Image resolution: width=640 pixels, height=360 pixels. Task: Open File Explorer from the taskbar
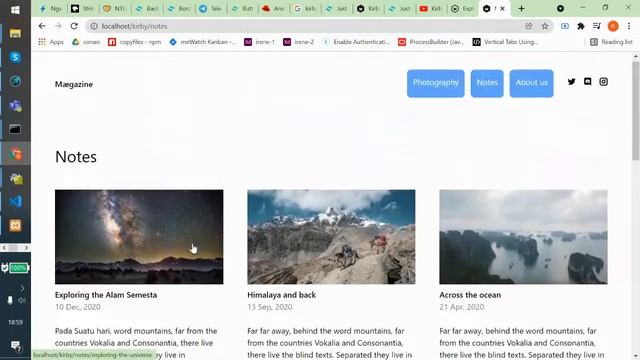point(15,33)
